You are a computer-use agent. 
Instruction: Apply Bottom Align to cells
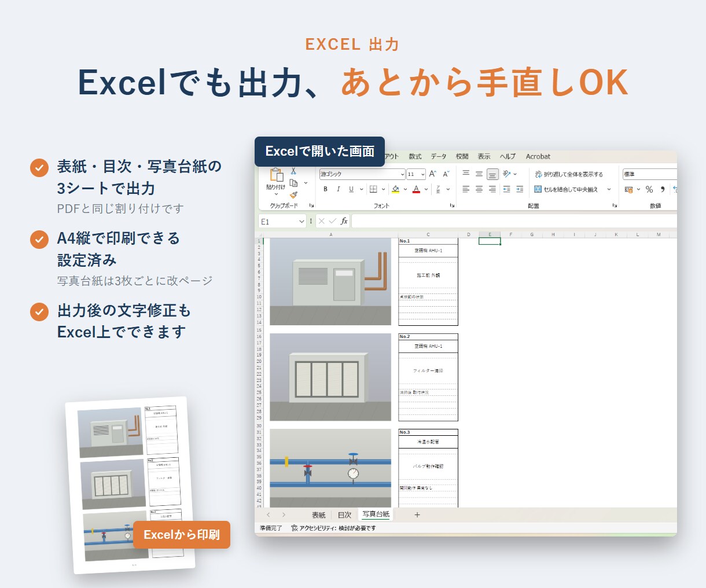tap(492, 174)
